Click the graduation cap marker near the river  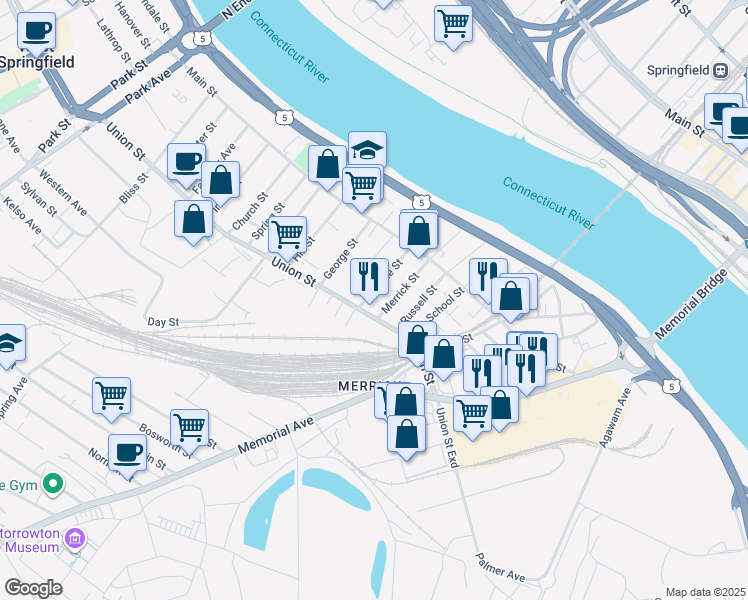367,149
